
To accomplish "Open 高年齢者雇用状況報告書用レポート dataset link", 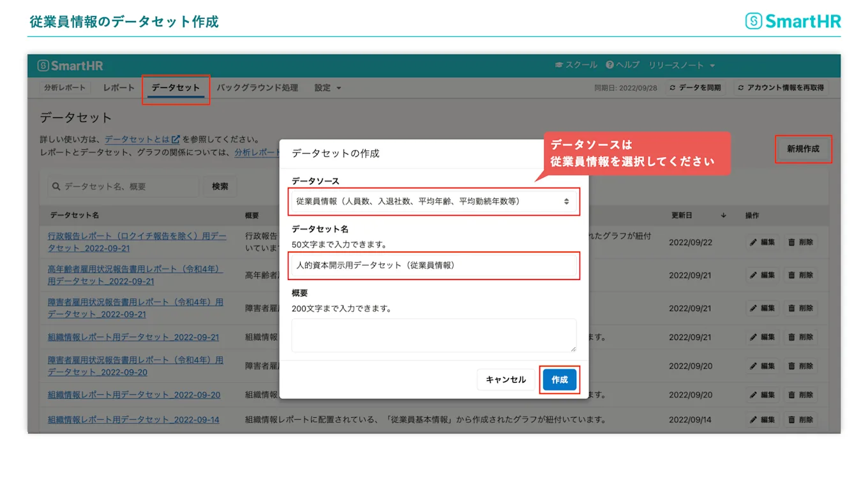I will coord(135,275).
